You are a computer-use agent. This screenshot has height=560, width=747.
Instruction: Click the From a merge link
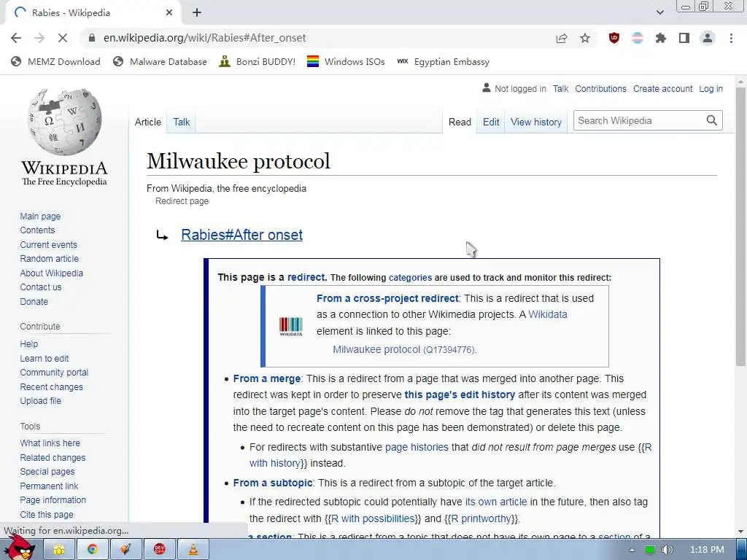click(267, 378)
